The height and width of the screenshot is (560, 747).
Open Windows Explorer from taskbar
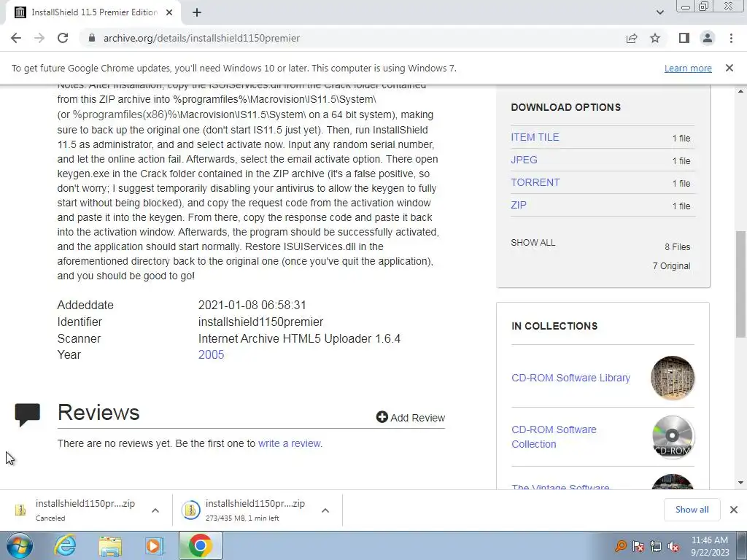(110, 545)
